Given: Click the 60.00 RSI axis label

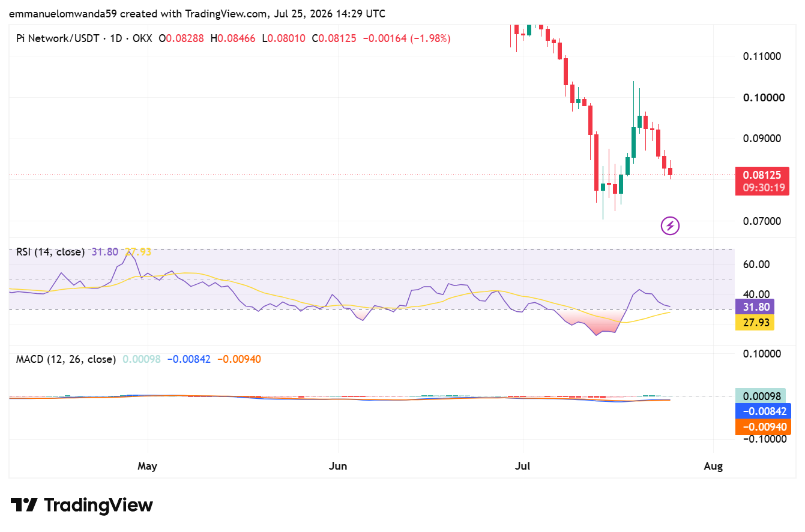Looking at the screenshot, I should (756, 264).
